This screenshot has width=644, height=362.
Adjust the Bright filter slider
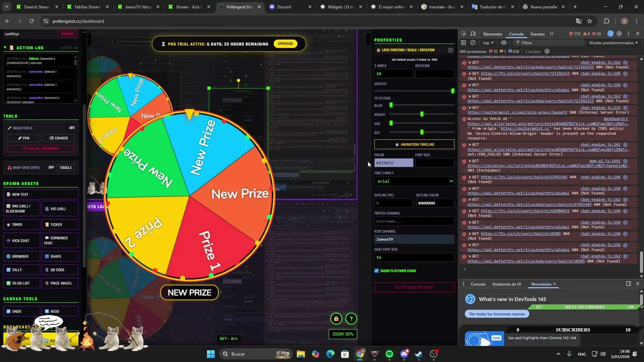(422, 114)
